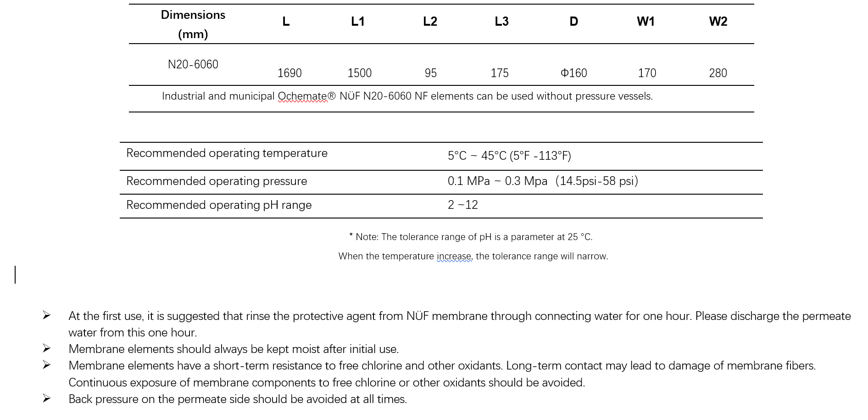Click the bullet arrow before "At the first use"
Screen dimensions: 868x420
coord(46,315)
